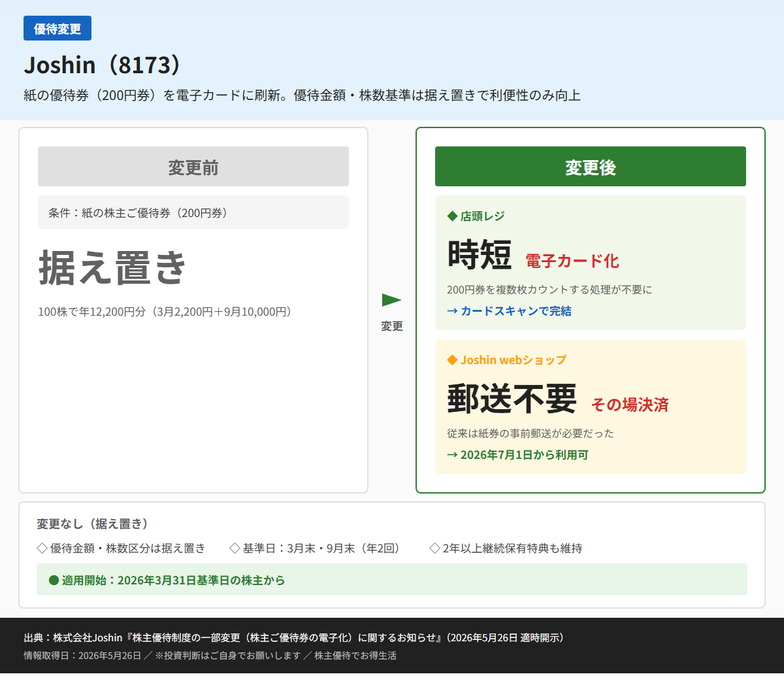Click the green circle before 適用開始
The width and height of the screenshot is (784, 689).
(x=54, y=580)
